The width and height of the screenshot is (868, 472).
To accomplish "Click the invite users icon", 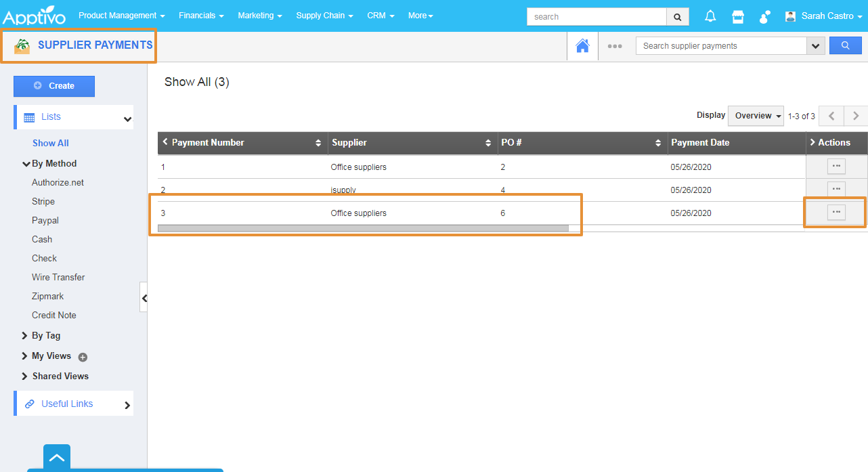I will click(x=765, y=16).
